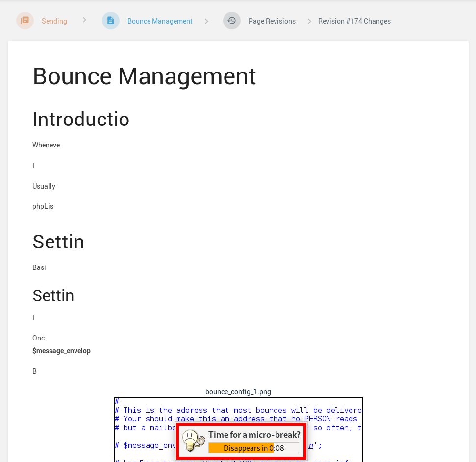Click the Disappears in countdown progress bar
The height and width of the screenshot is (462, 476).
coord(253,448)
